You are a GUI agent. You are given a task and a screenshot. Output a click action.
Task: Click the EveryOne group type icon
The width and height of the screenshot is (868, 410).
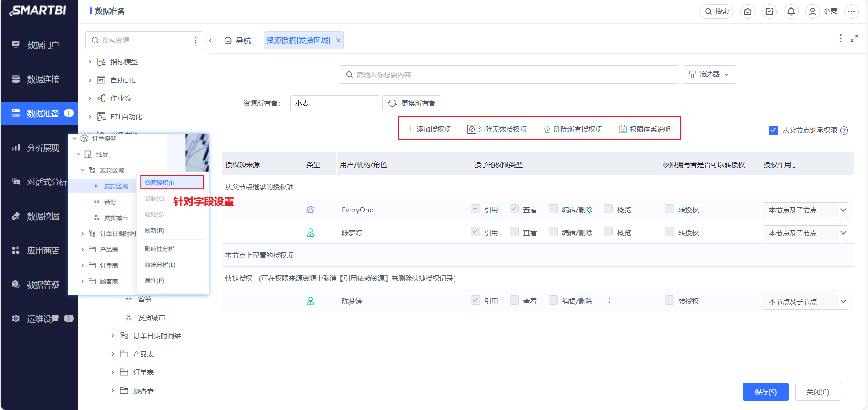click(310, 210)
